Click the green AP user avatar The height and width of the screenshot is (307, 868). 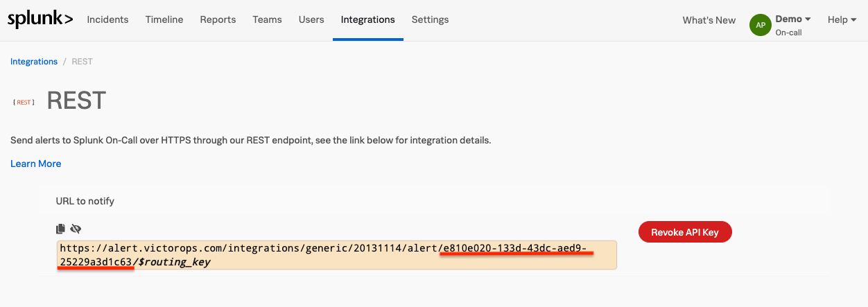coord(761,25)
